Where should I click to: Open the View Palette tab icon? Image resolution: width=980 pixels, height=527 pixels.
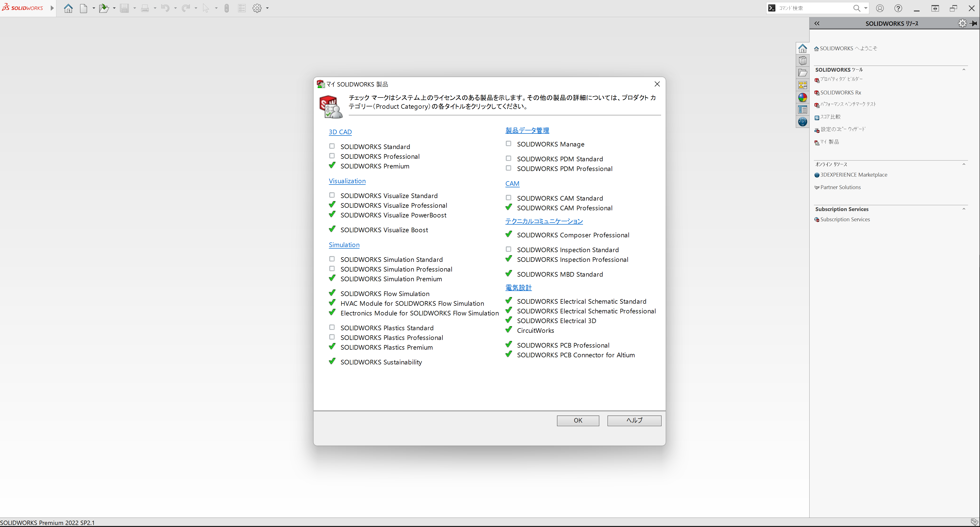pos(803,85)
